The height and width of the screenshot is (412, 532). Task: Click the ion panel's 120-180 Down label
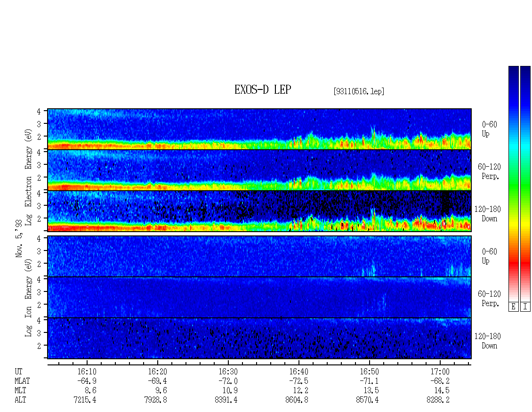488,341
